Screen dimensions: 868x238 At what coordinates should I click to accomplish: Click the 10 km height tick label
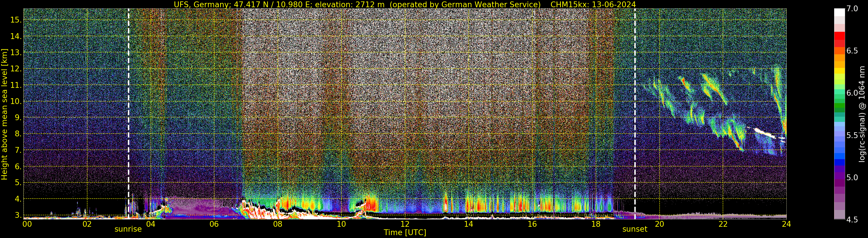click(16, 101)
